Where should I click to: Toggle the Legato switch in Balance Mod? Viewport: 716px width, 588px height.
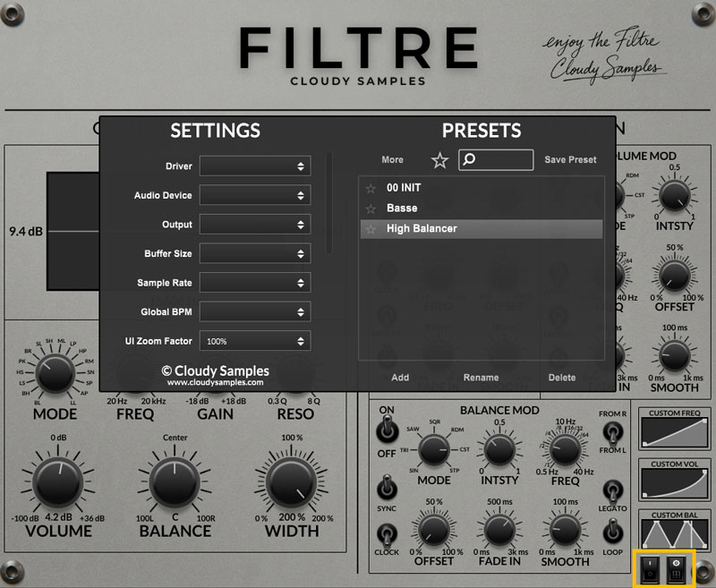(x=613, y=490)
